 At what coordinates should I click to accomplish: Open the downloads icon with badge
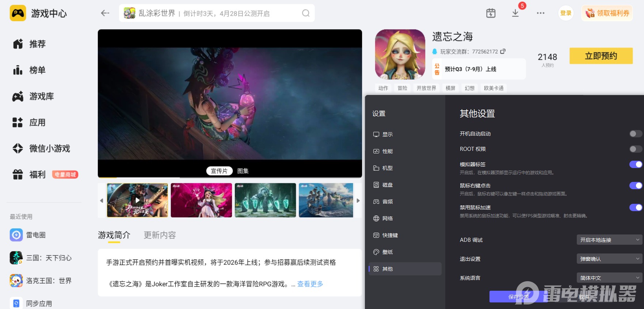[x=515, y=13]
